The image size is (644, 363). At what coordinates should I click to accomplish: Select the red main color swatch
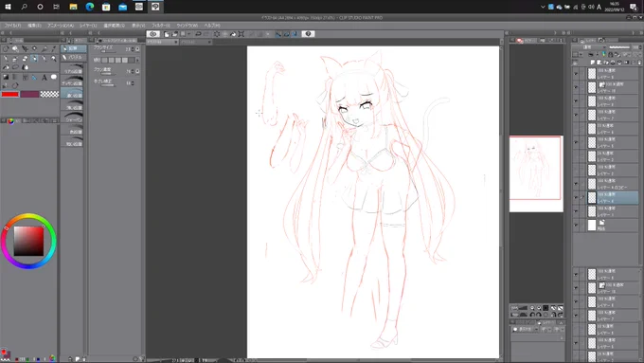pyautogui.click(x=10, y=94)
